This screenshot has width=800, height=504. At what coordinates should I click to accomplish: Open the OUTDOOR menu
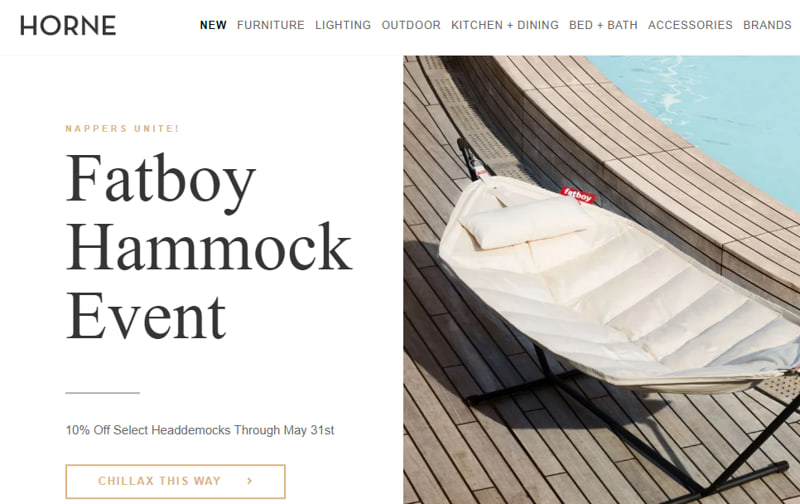(411, 25)
